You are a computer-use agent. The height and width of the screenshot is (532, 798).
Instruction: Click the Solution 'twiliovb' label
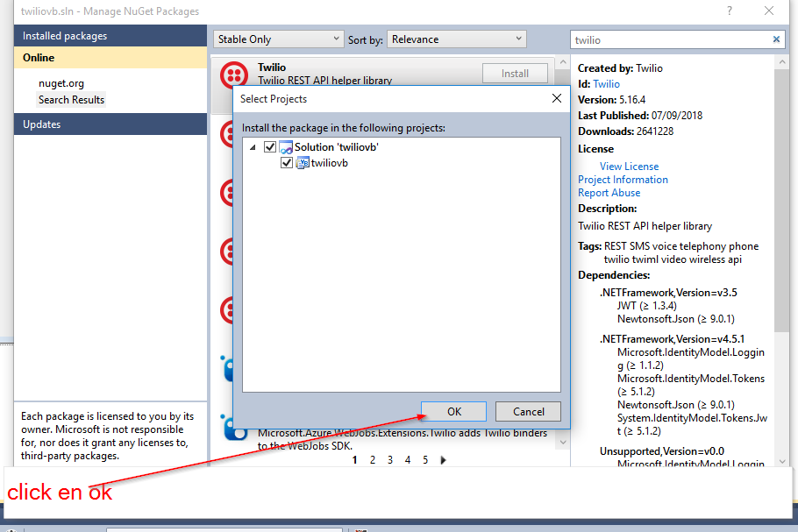[337, 147]
